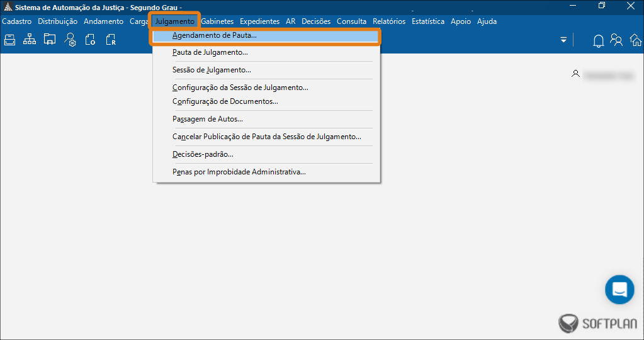The height and width of the screenshot is (340, 644).
Task: Click the document 'R' toolbar icon
Action: [111, 40]
